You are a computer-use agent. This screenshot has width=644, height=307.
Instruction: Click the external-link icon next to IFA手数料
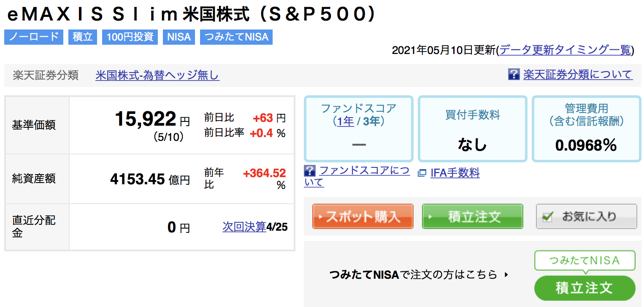pos(422,173)
